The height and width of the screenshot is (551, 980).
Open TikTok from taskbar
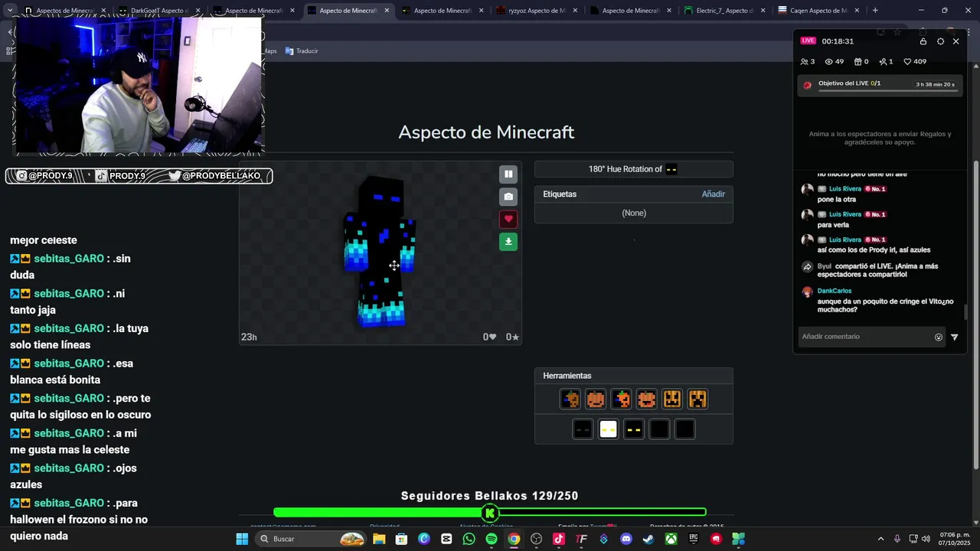click(x=559, y=539)
